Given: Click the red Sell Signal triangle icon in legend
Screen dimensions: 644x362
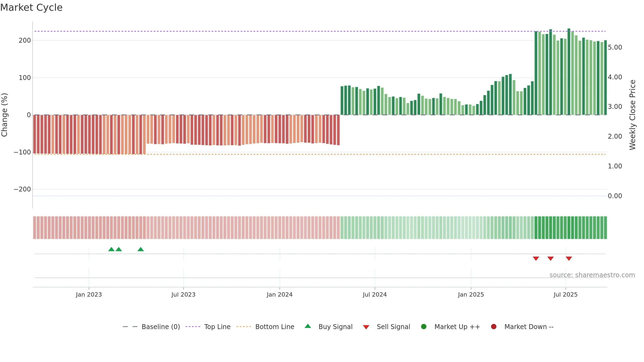Looking at the screenshot, I should [x=366, y=327].
